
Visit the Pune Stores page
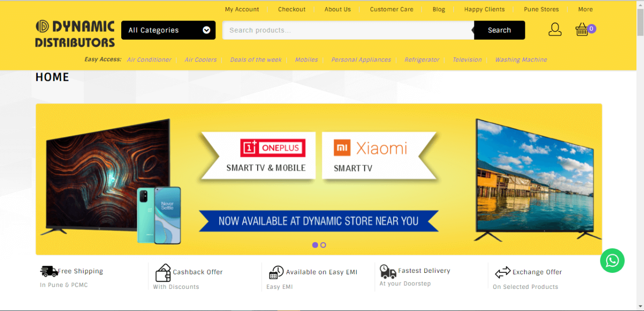[x=541, y=9]
